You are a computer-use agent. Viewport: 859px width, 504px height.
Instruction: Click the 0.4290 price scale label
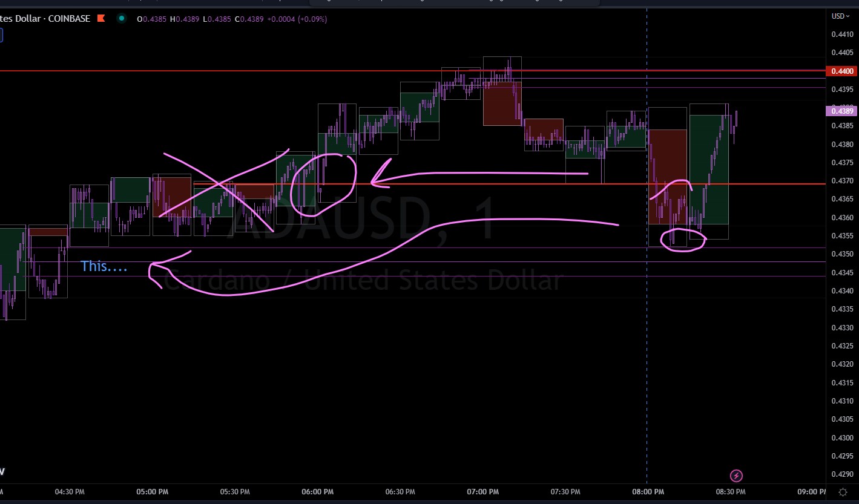pos(842,474)
